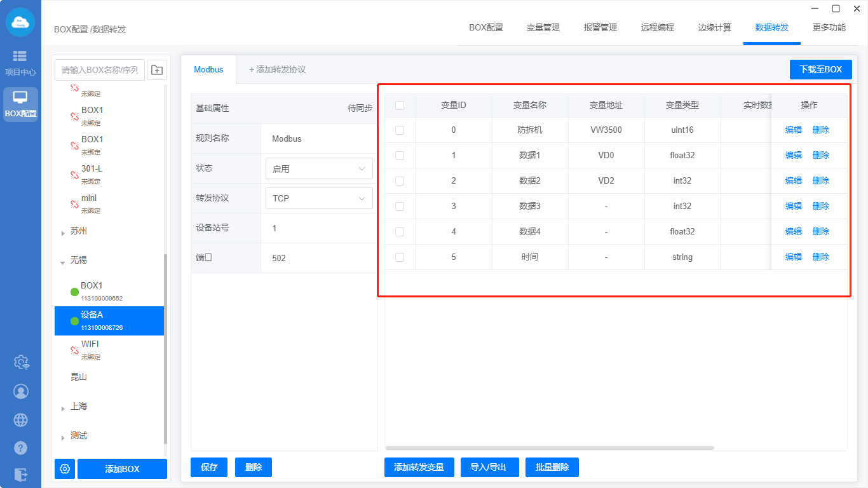The width and height of the screenshot is (868, 488).
Task: Tick the checkbox for 防拆机 row
Action: (x=400, y=130)
